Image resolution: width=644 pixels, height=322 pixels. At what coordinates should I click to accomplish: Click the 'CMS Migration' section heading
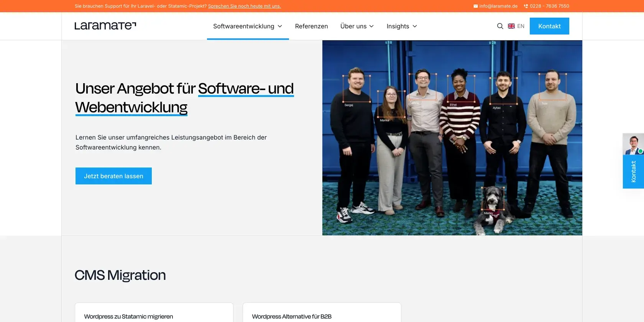[x=120, y=275]
